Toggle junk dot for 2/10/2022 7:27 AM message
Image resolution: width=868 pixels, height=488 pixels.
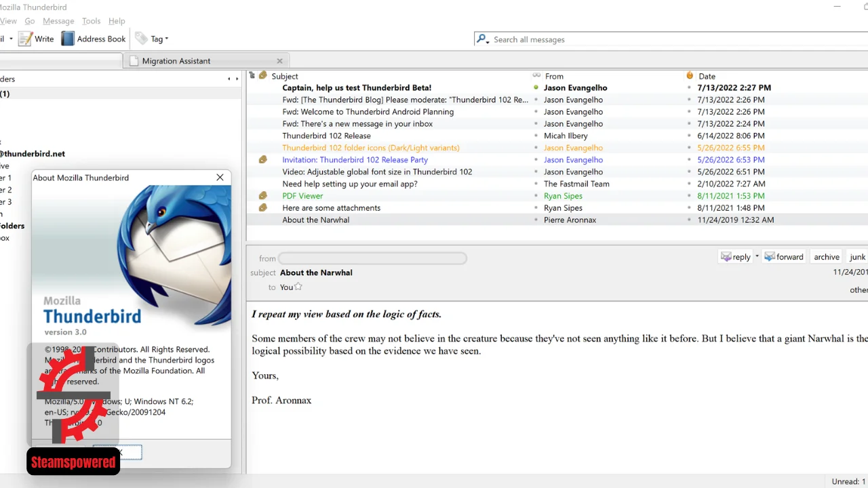[x=690, y=184]
